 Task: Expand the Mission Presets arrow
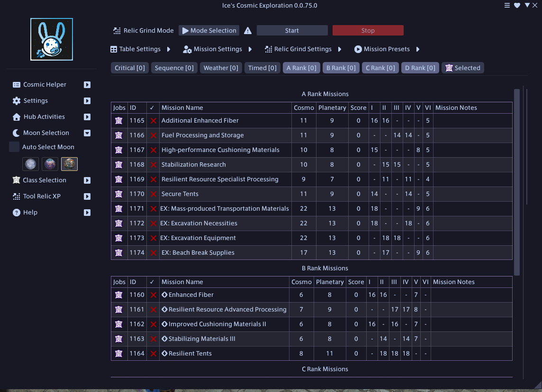(418, 49)
